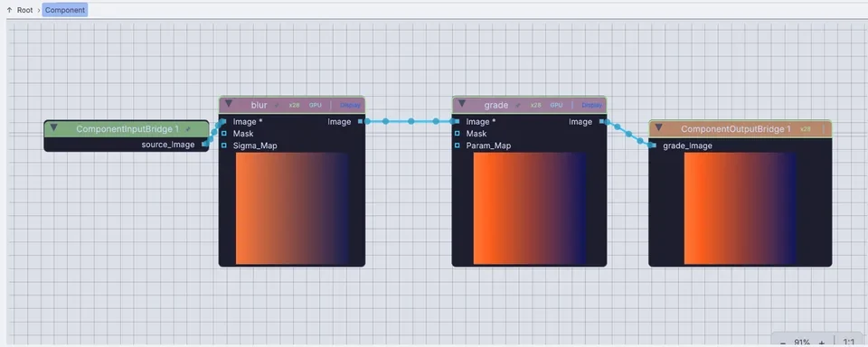868x347 pixels.
Task: Select the ComponentOutputBridge preview thumbnail
Action: pos(741,208)
